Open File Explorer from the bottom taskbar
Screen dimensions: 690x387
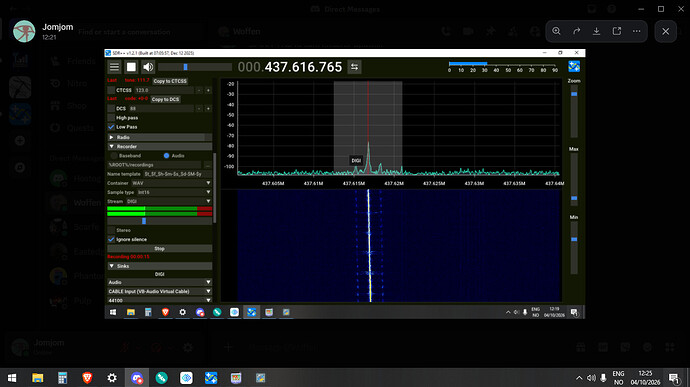point(37,378)
